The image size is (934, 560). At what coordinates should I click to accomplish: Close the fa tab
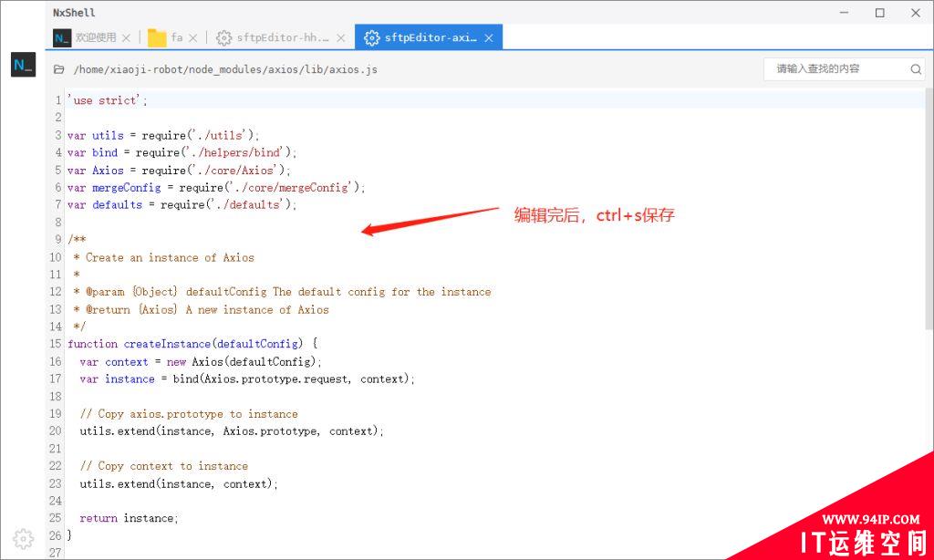[x=192, y=37]
